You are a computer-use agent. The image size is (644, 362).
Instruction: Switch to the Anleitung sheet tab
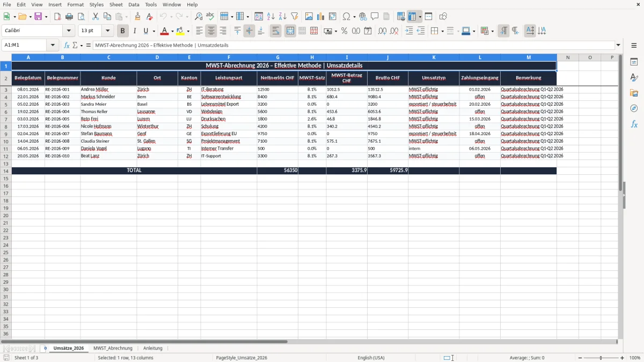click(153, 348)
